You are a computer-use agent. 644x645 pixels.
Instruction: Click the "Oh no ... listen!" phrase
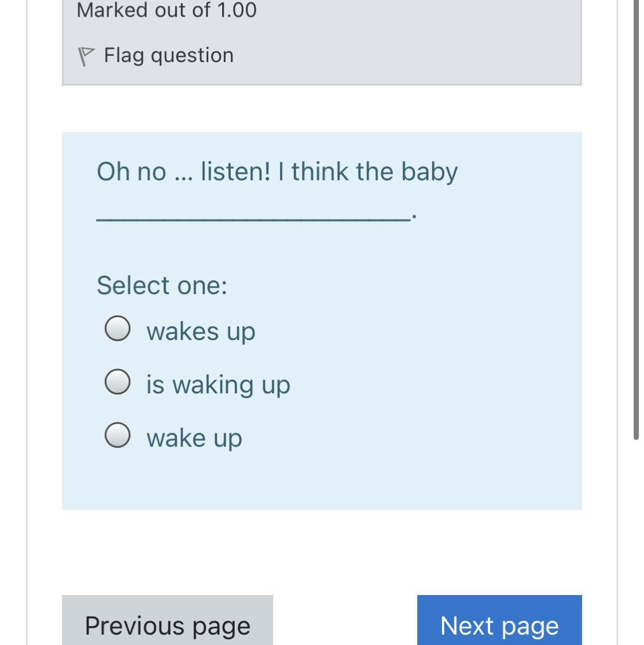pos(184,172)
